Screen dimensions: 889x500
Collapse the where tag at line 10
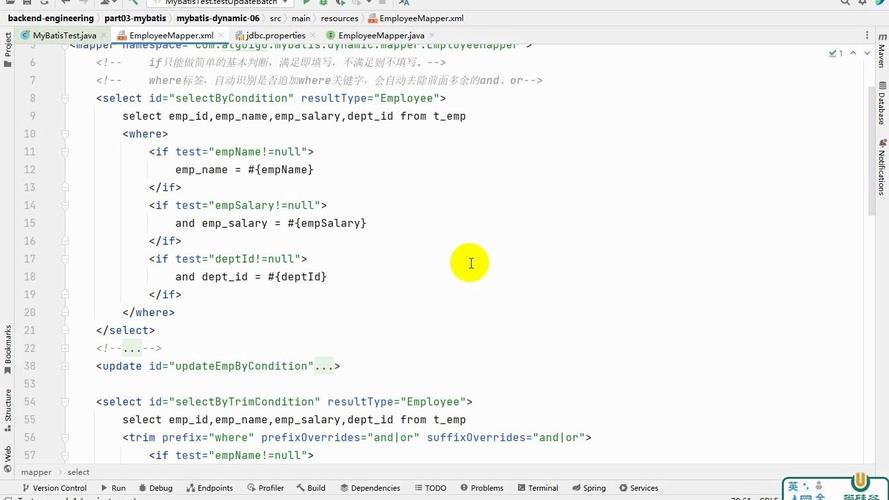pyautogui.click(x=65, y=134)
